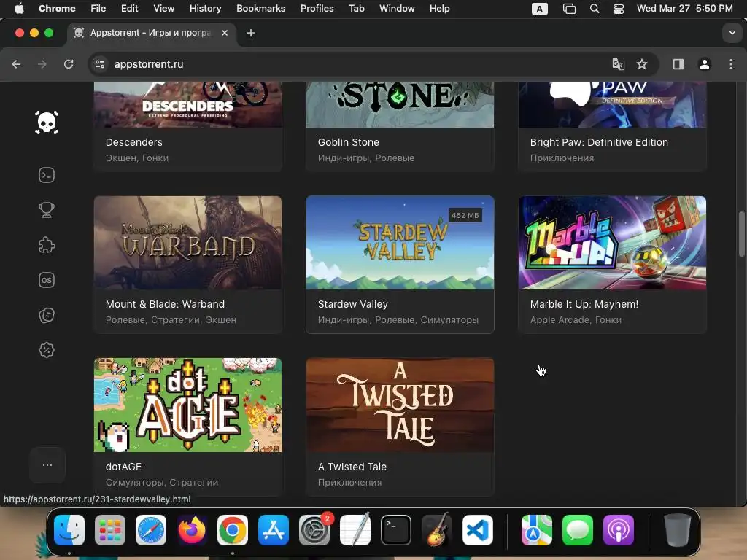Open Finder from the dock

(x=69, y=530)
